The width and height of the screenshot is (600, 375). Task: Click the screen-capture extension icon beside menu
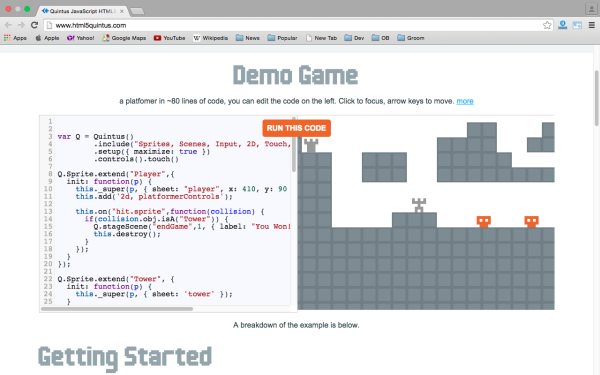(577, 25)
